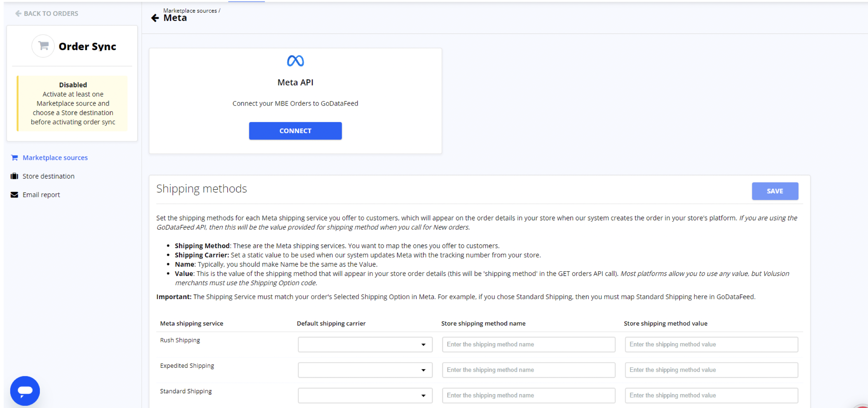The image size is (868, 408).
Task: Click the Order Sync cart icon
Action: [x=43, y=46]
